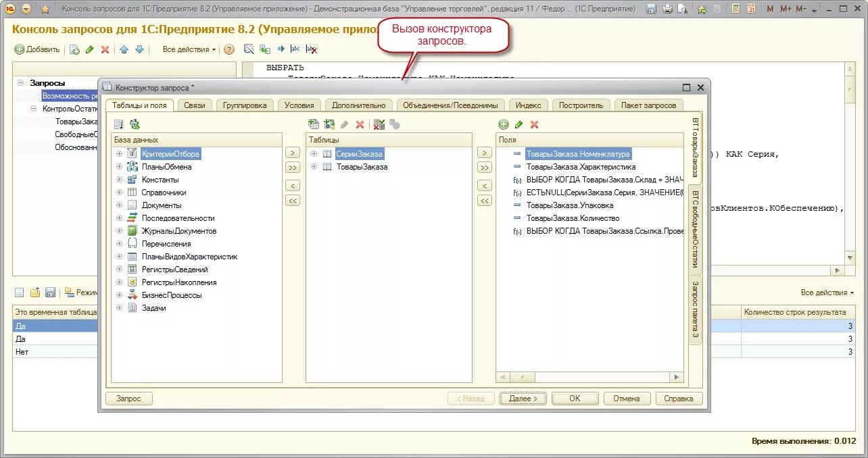Select Перечисления in База данных tree
This screenshot has height=458, width=868.
pyautogui.click(x=166, y=244)
